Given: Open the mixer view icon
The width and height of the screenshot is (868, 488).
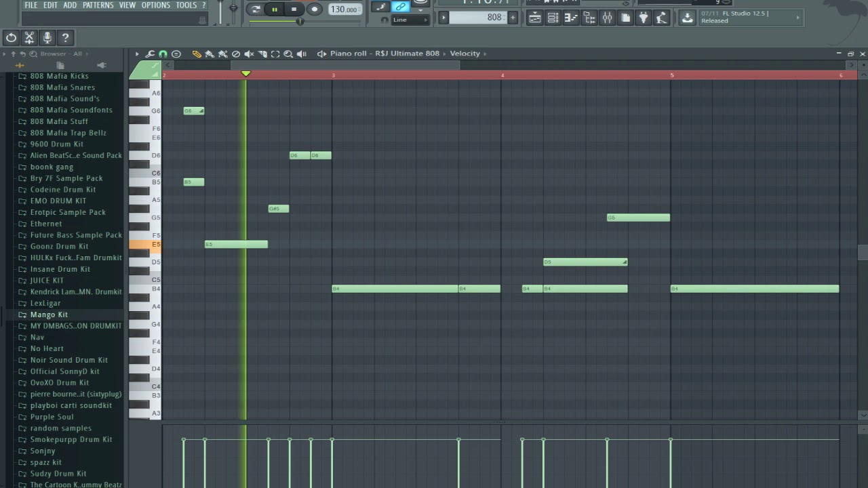Looking at the screenshot, I should point(608,18).
